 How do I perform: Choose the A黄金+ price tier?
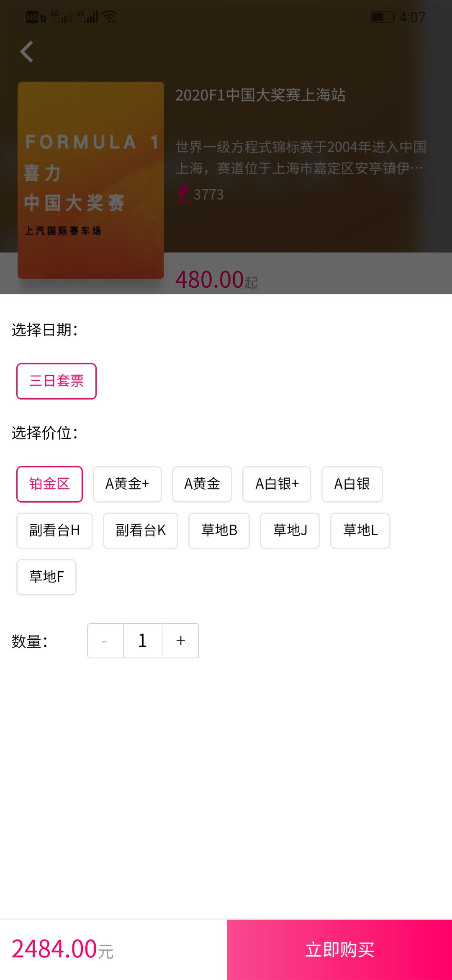point(127,484)
